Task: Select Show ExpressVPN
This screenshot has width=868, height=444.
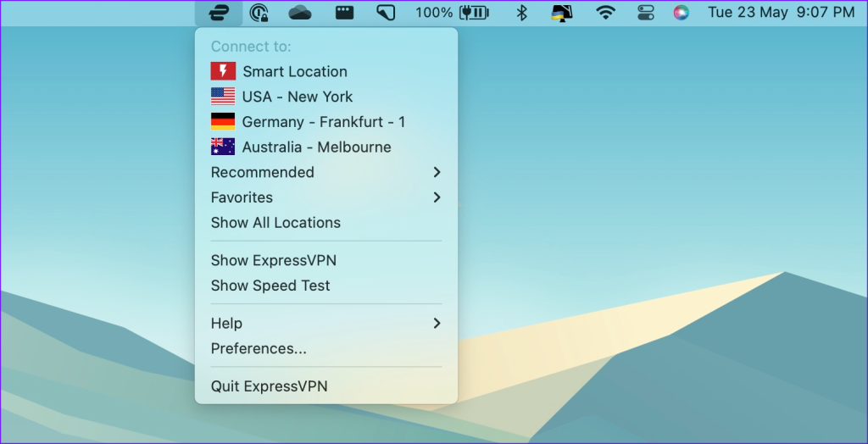Action: [326, 260]
